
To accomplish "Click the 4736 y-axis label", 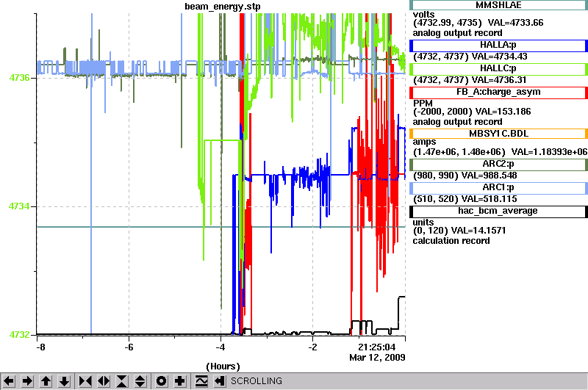I will (x=19, y=78).
